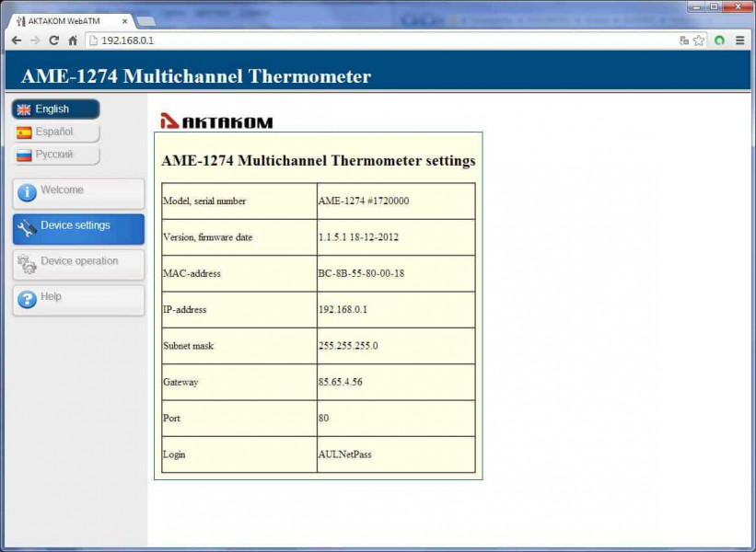This screenshot has width=756, height=552.
Task: Click the 'AULNetPass' value
Action: point(344,454)
